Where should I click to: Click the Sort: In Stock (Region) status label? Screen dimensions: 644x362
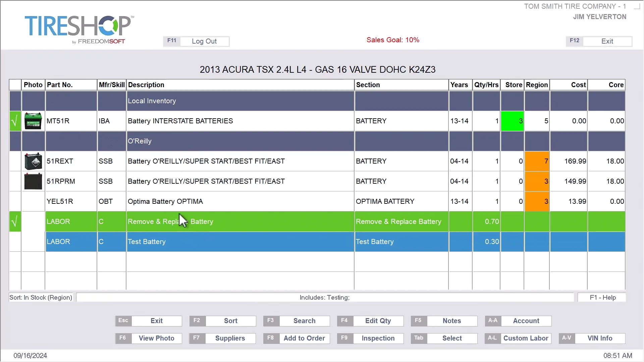(x=41, y=298)
